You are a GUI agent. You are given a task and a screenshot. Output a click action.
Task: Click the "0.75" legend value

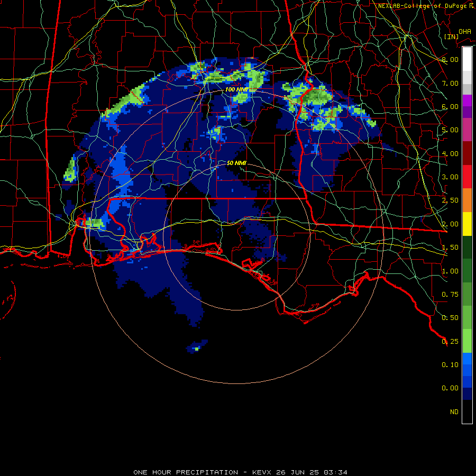450,295
